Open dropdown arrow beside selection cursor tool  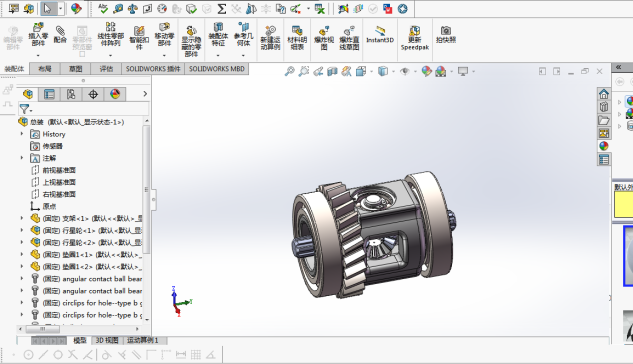pos(61,8)
